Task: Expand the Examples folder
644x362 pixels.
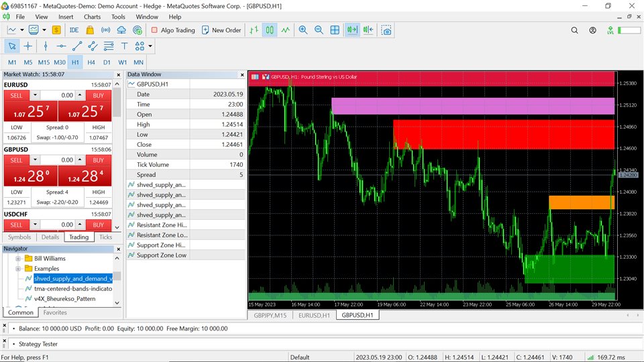Action: point(18,269)
